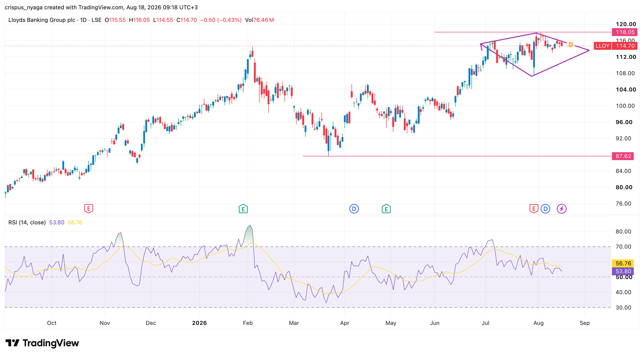Click the blue dividend D marker in April
644x357 pixels.
pyautogui.click(x=354, y=209)
